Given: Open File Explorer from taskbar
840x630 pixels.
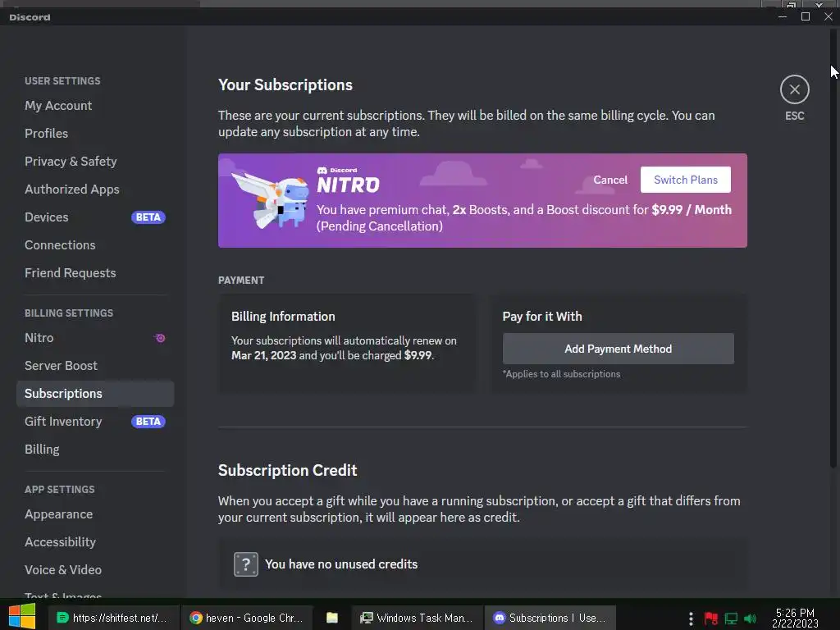Looking at the screenshot, I should pos(332,618).
